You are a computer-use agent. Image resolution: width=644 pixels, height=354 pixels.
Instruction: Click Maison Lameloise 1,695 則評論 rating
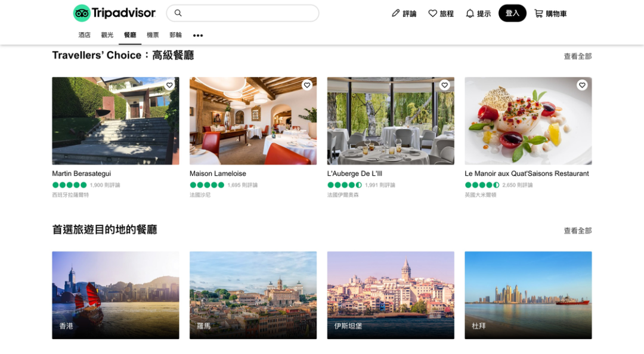(x=224, y=185)
